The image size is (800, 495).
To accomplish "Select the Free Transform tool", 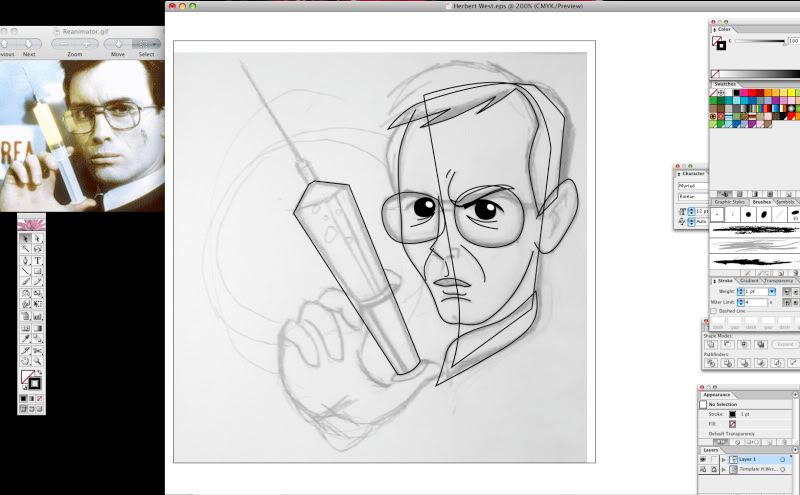I will pos(37,304).
